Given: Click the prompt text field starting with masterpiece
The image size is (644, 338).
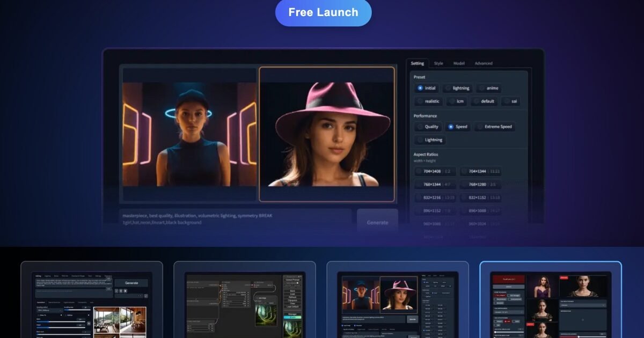Looking at the screenshot, I should [x=235, y=219].
